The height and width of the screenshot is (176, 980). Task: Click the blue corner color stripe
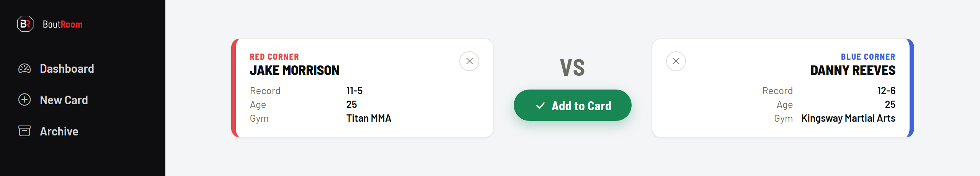(x=911, y=88)
